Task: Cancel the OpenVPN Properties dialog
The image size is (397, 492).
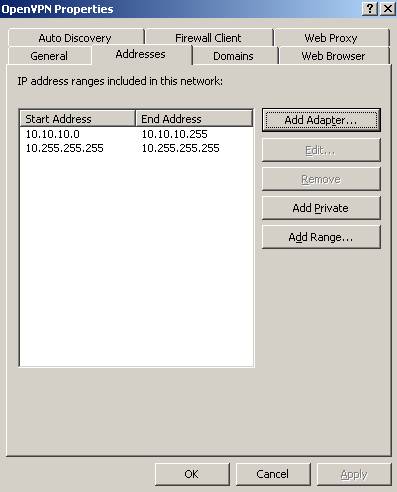Action: [273, 474]
